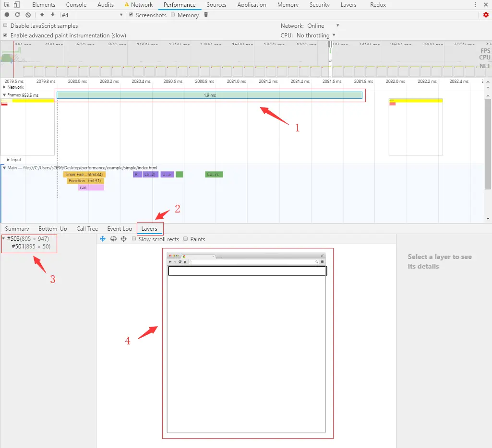492x448 pixels.
Task: Switch to the Bottom-Up tab
Action: [x=53, y=228]
